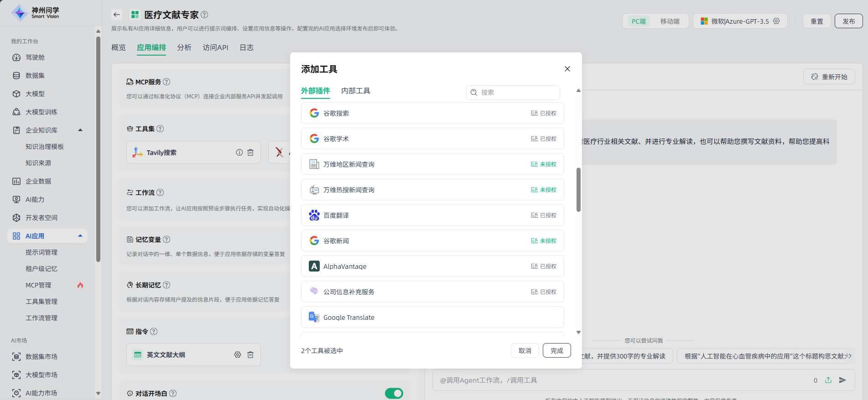Click the 发布 button
Screen dimensions: 868x400
pyautogui.click(x=849, y=21)
